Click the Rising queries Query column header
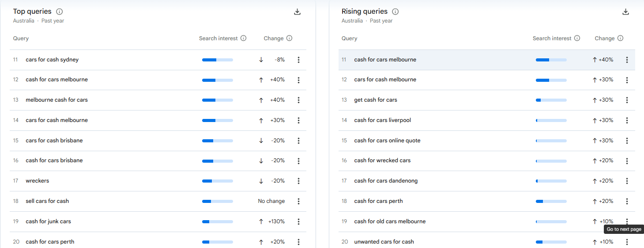The image size is (644, 248). (349, 38)
